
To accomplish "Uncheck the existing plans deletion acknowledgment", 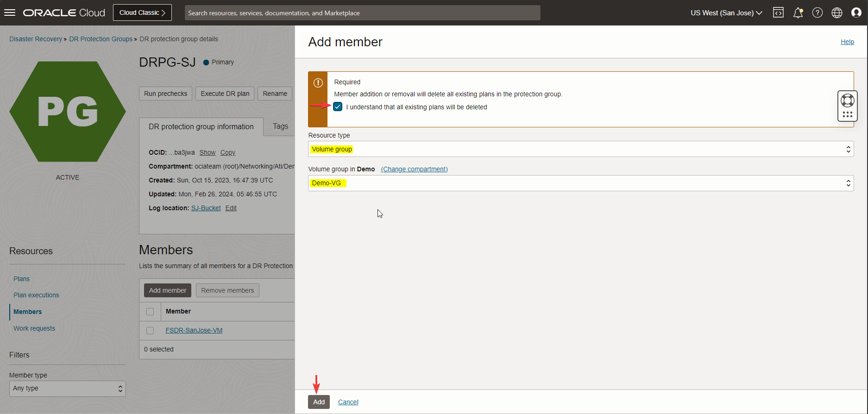I will click(x=338, y=107).
